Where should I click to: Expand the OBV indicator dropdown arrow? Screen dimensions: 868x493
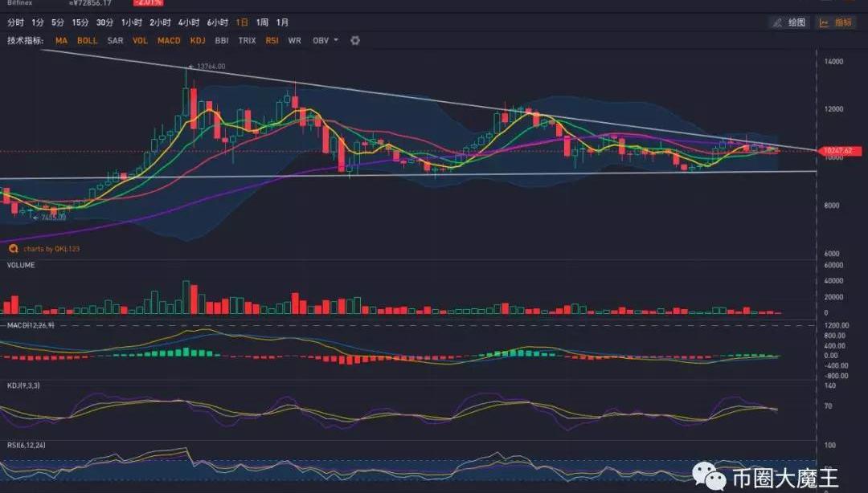(336, 40)
